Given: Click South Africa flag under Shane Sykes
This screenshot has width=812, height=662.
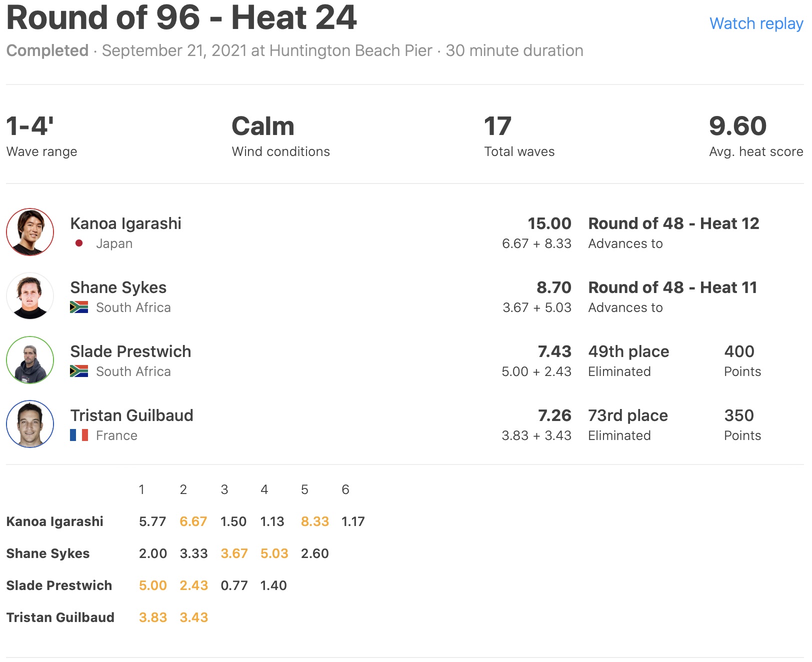Looking at the screenshot, I should [x=79, y=307].
